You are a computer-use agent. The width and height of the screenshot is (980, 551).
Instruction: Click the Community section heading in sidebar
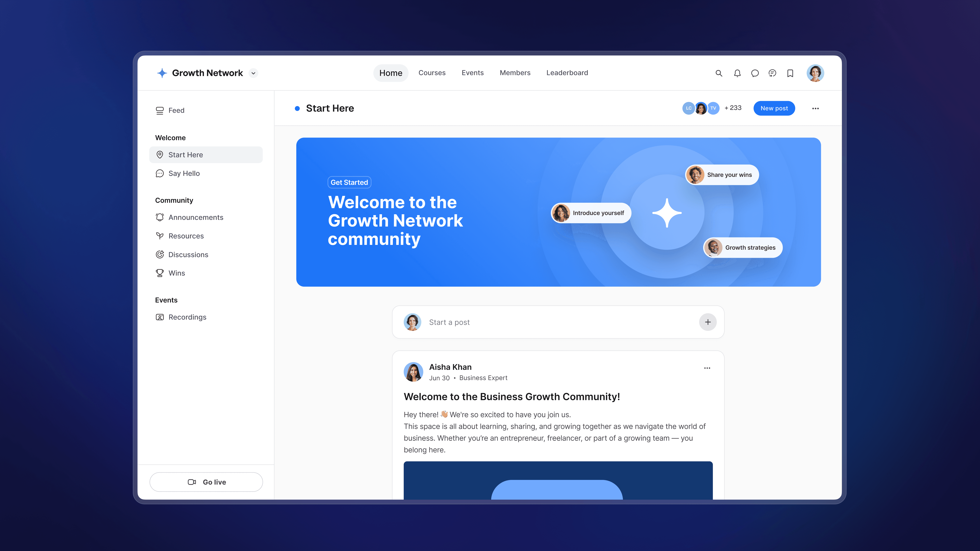pyautogui.click(x=174, y=200)
